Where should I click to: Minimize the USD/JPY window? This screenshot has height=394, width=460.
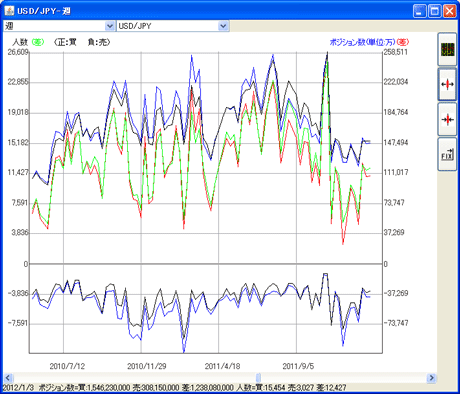pyautogui.click(x=420, y=11)
